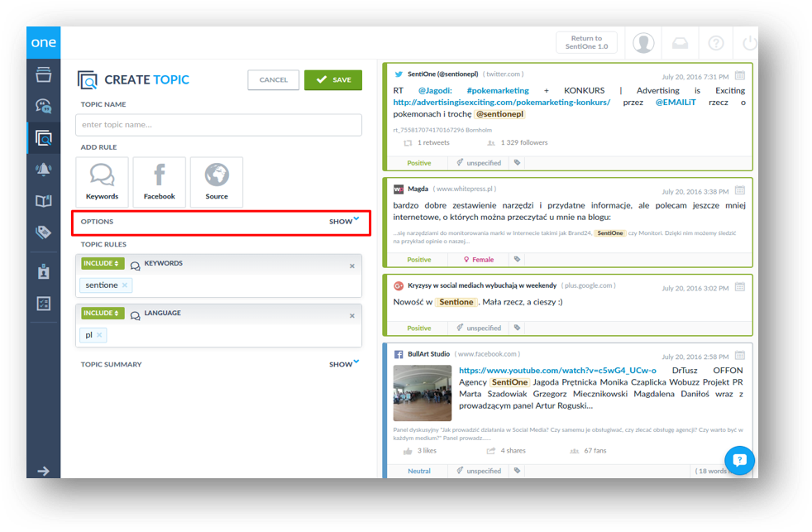812x532 pixels.
Task: Open the user profile avatar icon
Action: [x=643, y=43]
